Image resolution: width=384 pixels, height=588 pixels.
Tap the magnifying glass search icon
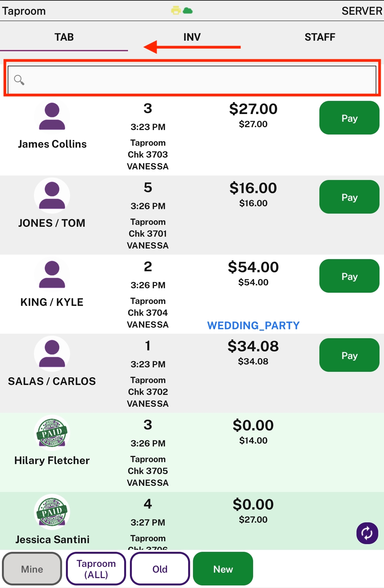pyautogui.click(x=19, y=80)
